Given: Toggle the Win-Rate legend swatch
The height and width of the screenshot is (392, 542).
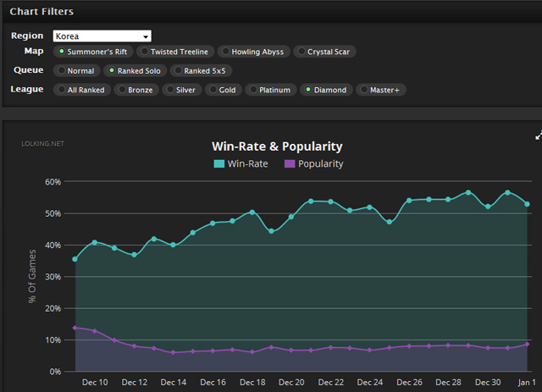Looking at the screenshot, I should 219,164.
